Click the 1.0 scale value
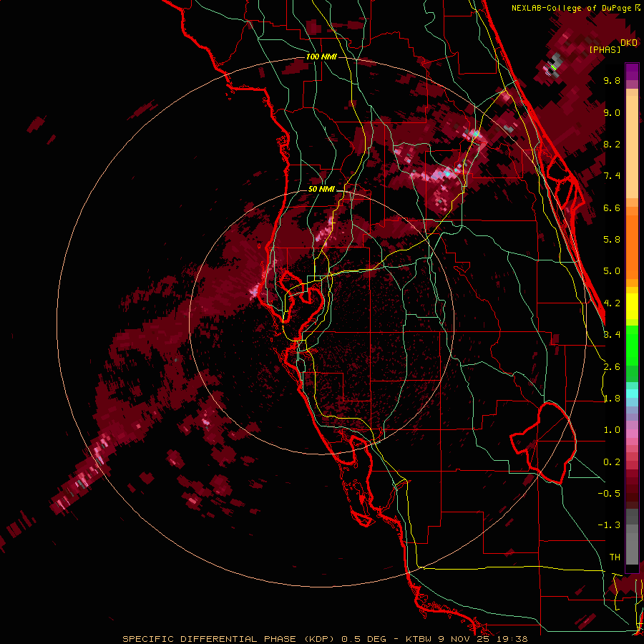 [x=612, y=430]
